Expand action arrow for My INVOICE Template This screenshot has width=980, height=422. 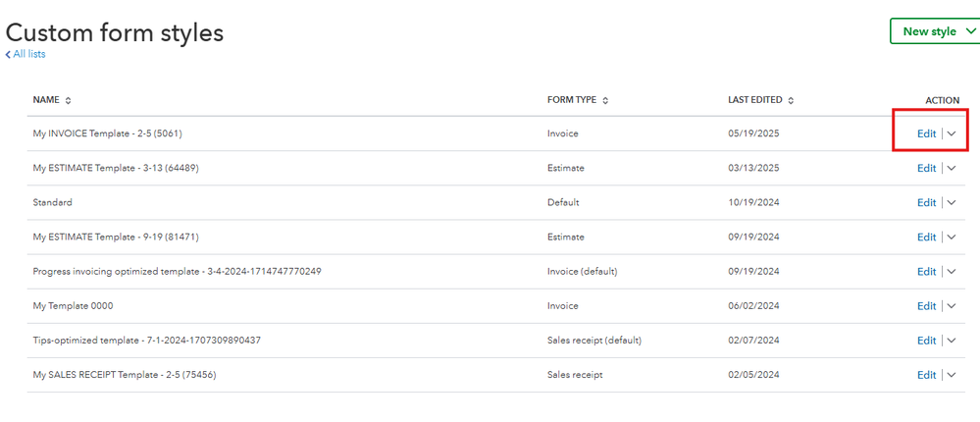952,133
